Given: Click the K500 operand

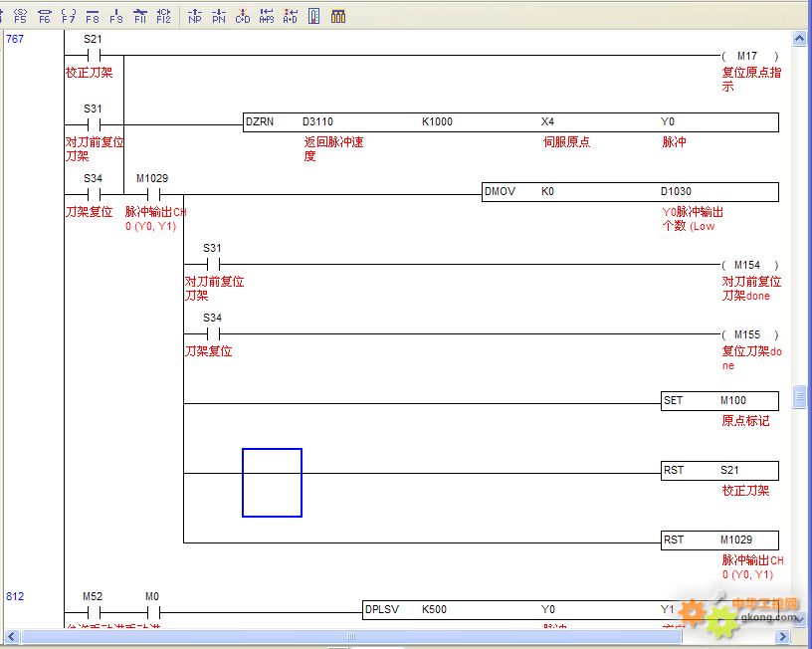Looking at the screenshot, I should pos(434,609).
